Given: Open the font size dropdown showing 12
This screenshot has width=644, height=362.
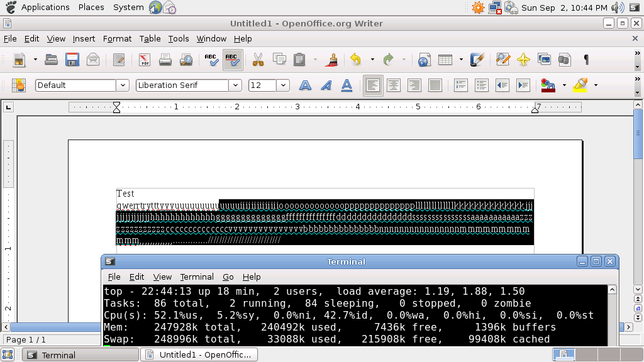Looking at the screenshot, I should (283, 85).
